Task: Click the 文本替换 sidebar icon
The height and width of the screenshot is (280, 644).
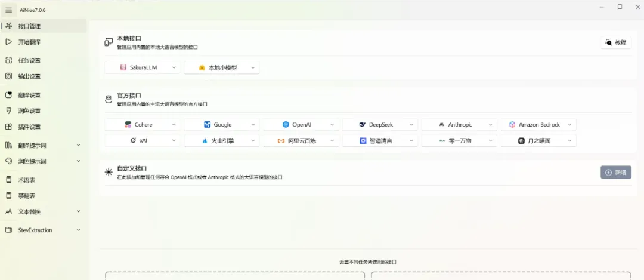Action: point(8,211)
